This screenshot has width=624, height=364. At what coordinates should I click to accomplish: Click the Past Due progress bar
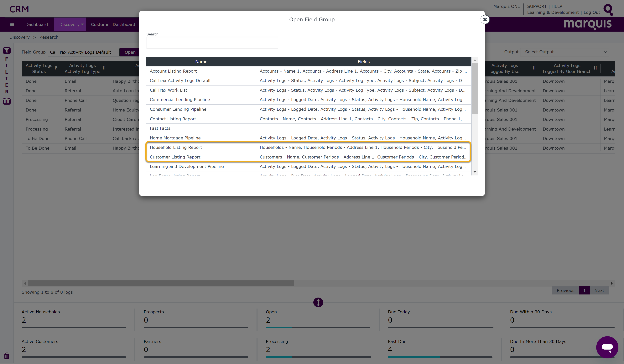pyautogui.click(x=440, y=357)
